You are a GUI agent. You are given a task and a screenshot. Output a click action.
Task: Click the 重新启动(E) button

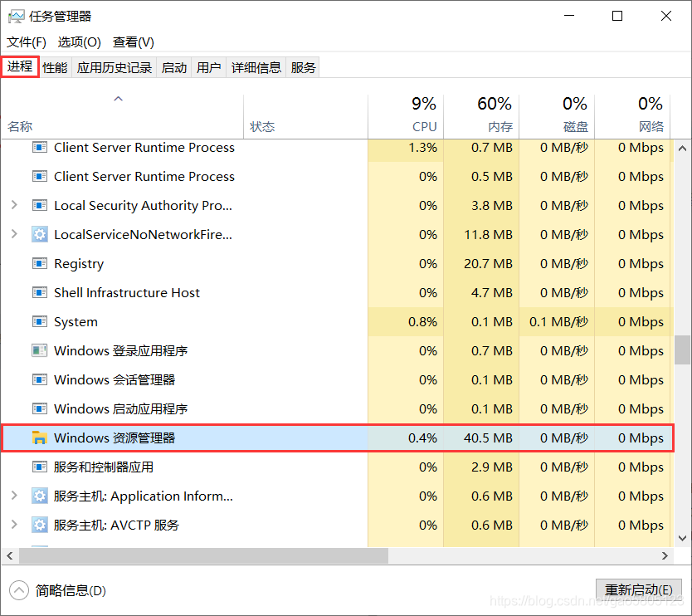(638, 589)
